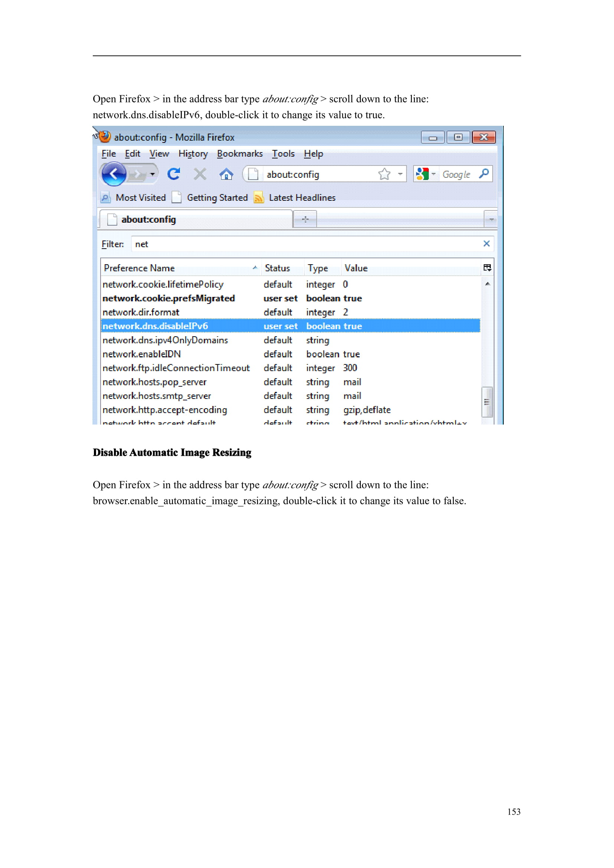Open the Tools menu

[283, 154]
